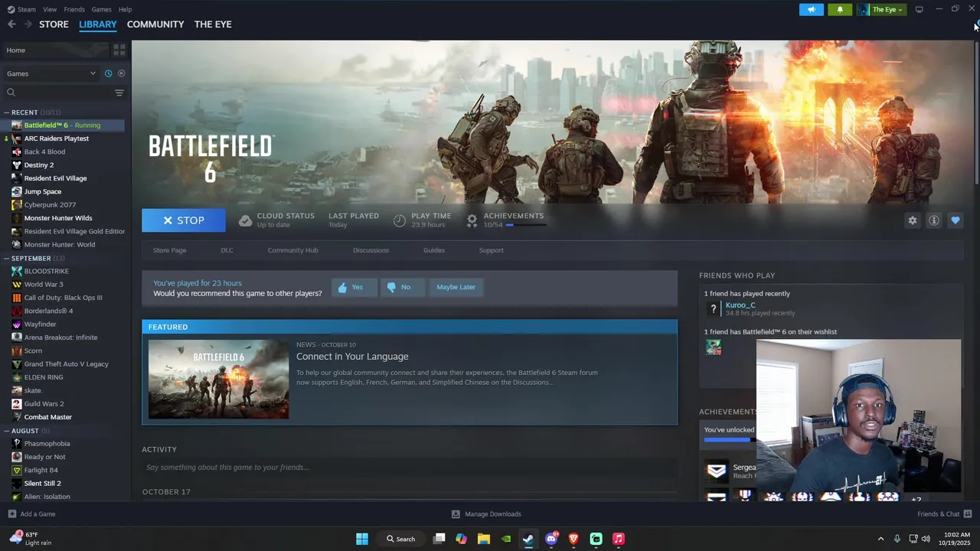Click the library search magnifier icon
This screenshot has width=980, height=551.
(11, 93)
